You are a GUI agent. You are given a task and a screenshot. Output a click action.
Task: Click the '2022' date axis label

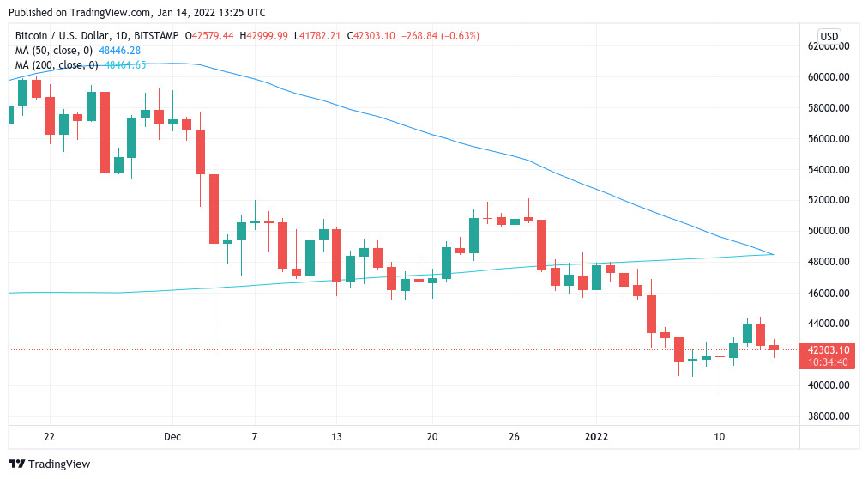[595, 437]
